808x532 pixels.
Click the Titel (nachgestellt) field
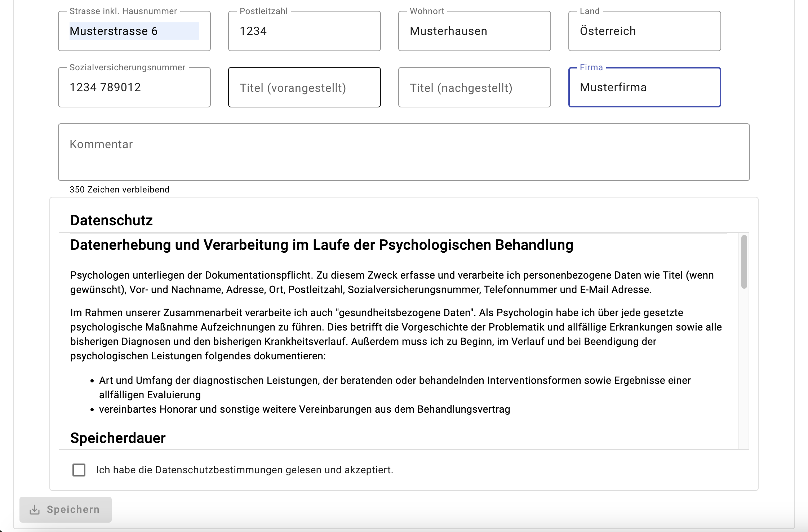(474, 87)
